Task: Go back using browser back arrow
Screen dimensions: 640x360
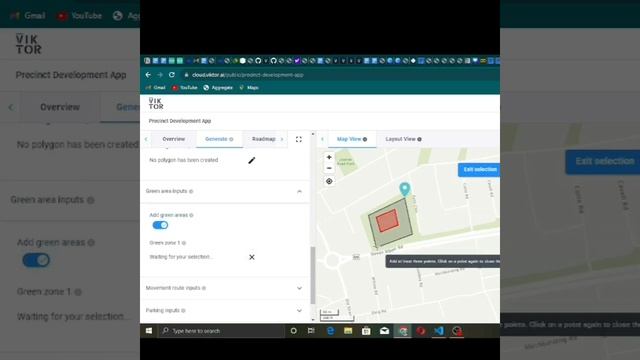Action: point(148,75)
